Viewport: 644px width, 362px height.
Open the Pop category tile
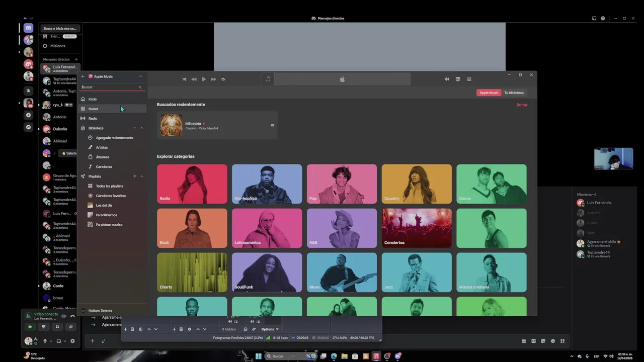pos(342,184)
